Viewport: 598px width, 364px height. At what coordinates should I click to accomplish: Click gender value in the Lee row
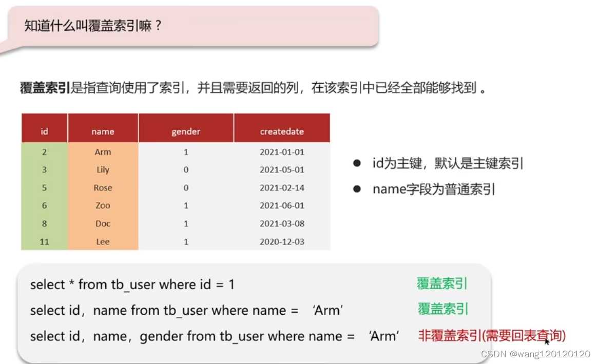[x=186, y=241]
